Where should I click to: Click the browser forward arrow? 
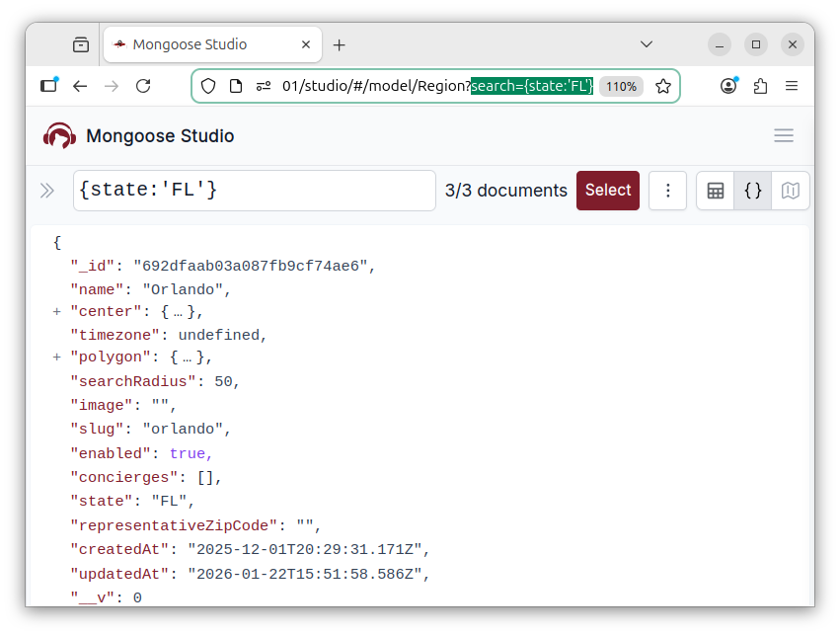coord(112,86)
